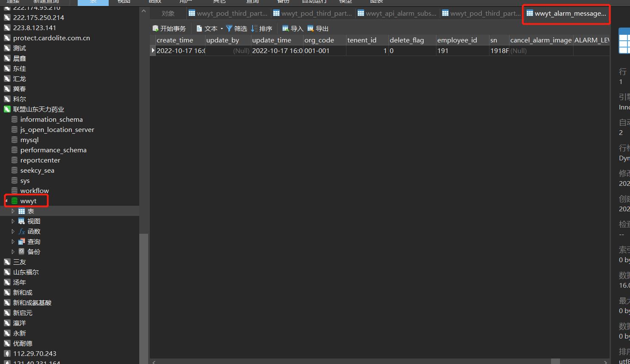Click the 排序 sort button

pos(262,28)
